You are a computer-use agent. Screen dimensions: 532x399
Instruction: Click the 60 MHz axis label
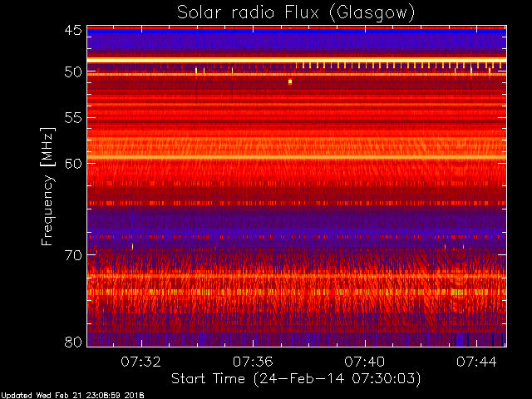(x=73, y=163)
